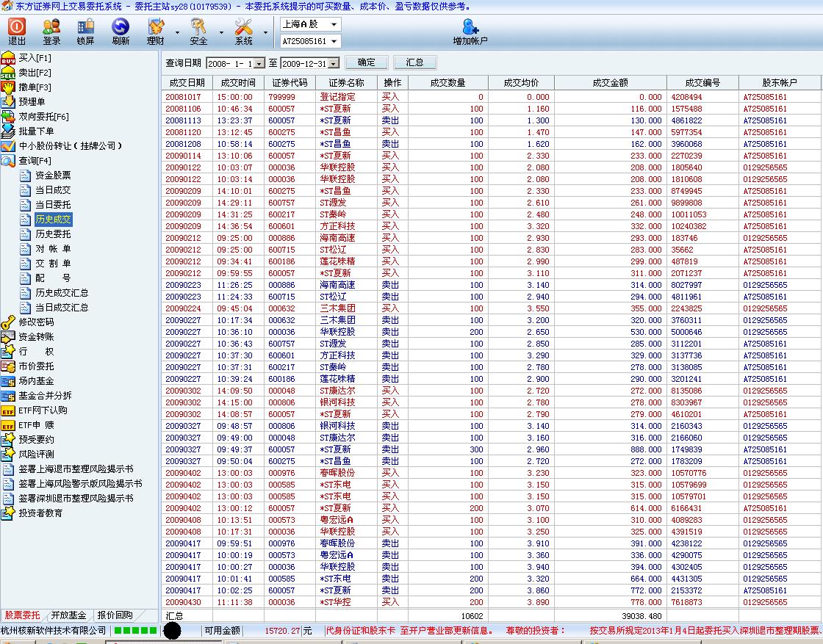Click the 批量下单 batch order icon
The width and height of the screenshot is (823, 644).
coord(8,131)
